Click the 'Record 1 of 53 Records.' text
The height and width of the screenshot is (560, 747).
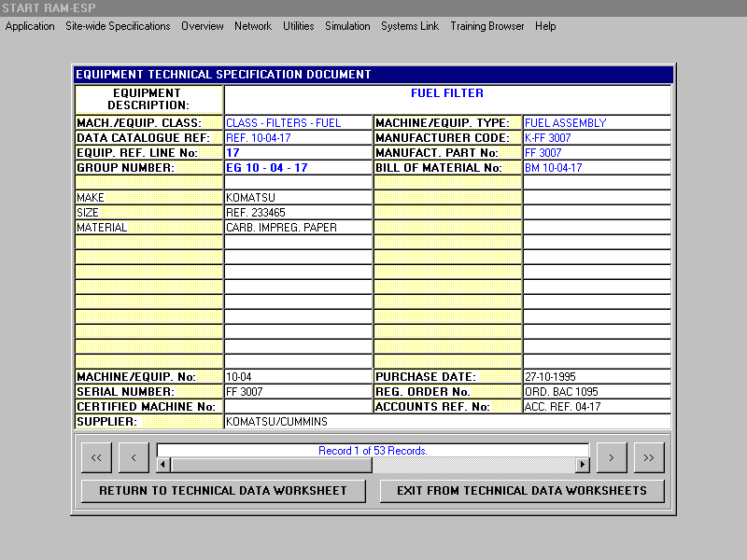pos(373,451)
